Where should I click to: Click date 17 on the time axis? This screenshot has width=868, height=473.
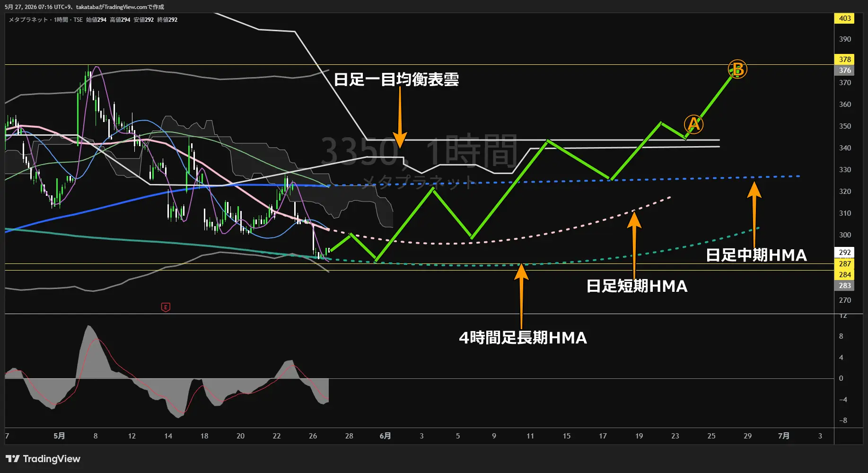tap(603, 436)
